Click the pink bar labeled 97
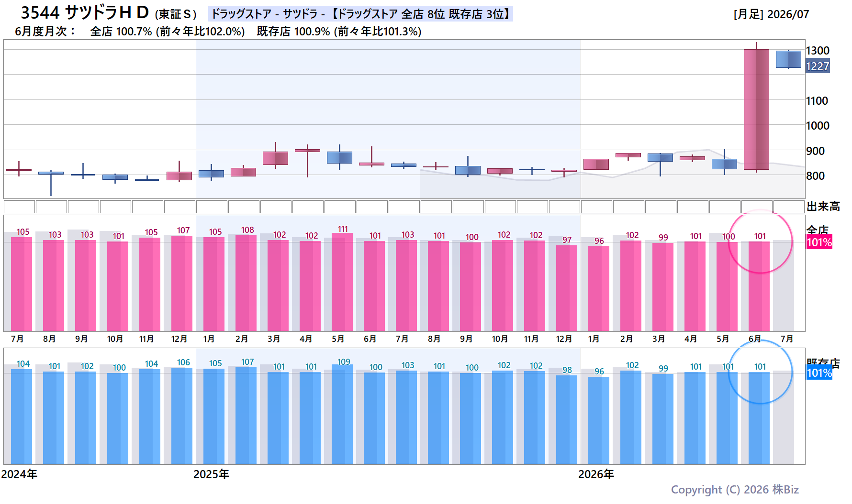852x504 pixels. click(567, 288)
